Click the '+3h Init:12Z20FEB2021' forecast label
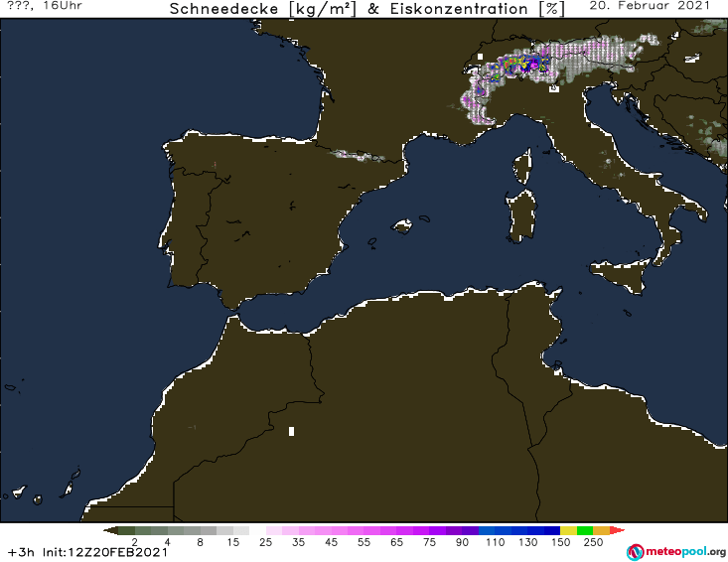Image resolution: width=728 pixels, height=562 pixels. (x=87, y=552)
